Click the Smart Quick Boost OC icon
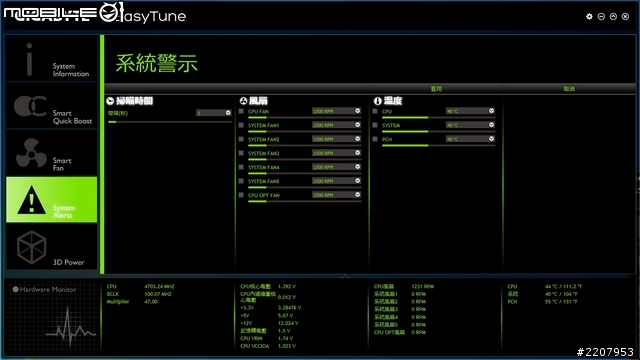 tap(30, 106)
